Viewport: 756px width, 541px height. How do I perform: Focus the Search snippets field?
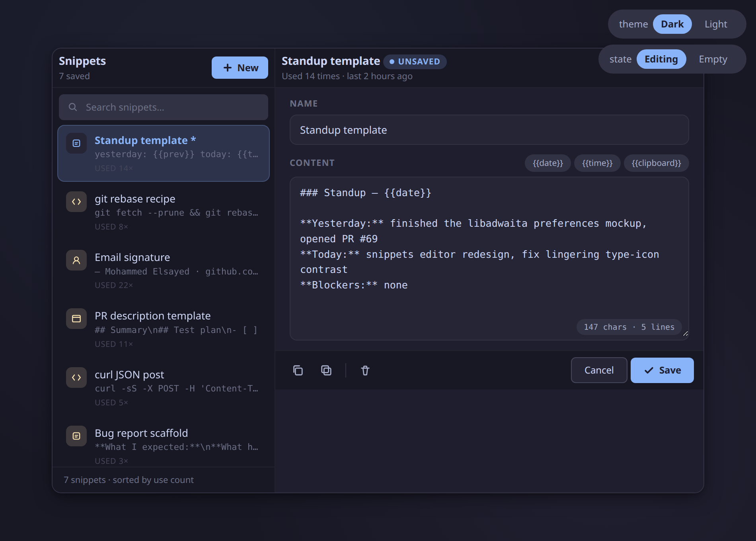tap(164, 107)
